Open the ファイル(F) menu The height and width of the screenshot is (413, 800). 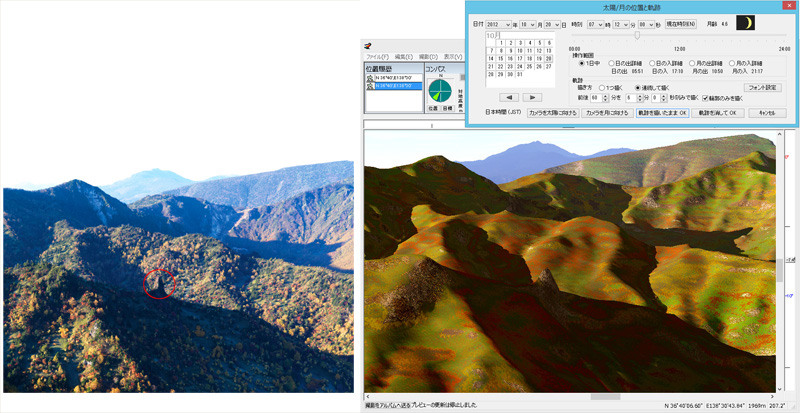click(x=376, y=57)
